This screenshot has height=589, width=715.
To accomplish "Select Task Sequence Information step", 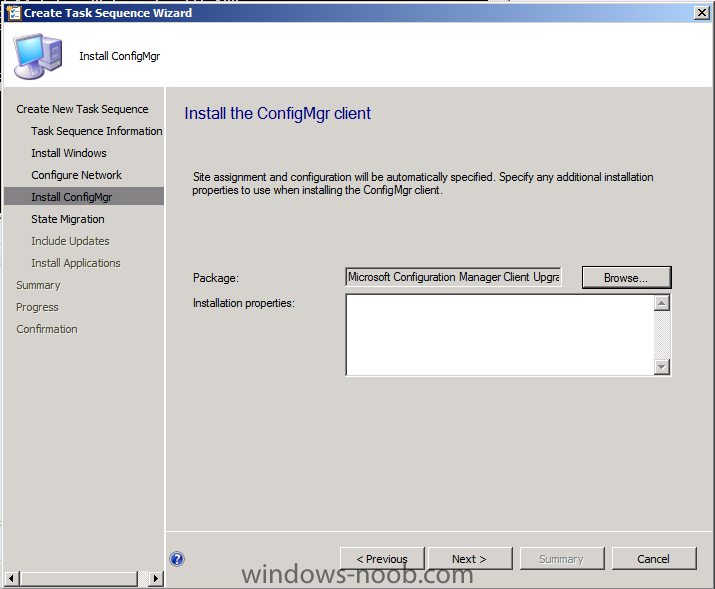I will click(x=97, y=131).
